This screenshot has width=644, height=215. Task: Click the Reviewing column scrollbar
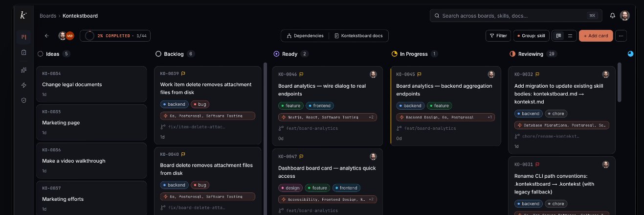point(619,82)
